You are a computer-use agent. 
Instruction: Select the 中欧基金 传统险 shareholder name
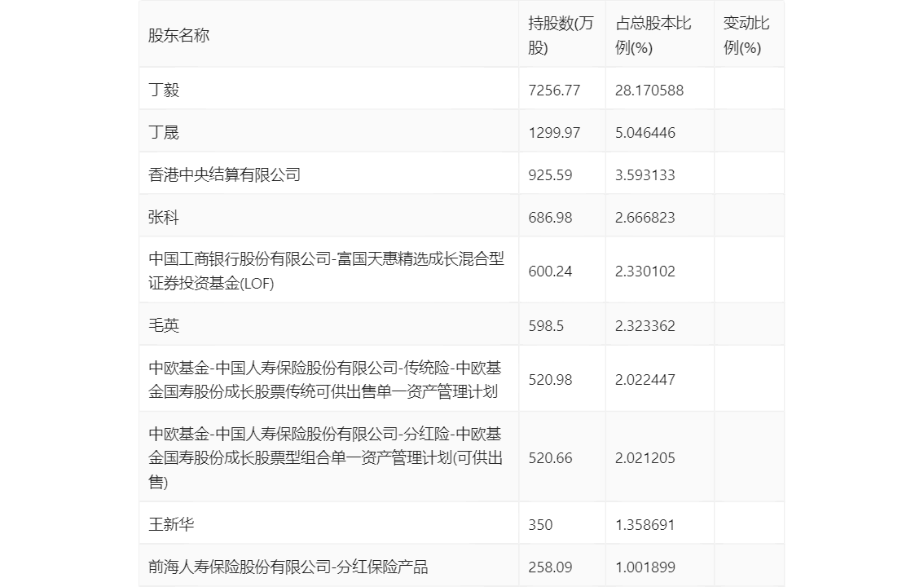coord(324,380)
